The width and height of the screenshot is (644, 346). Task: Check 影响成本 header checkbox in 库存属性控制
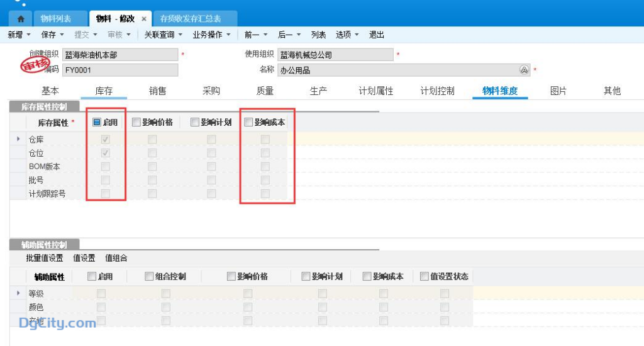pyautogui.click(x=248, y=122)
